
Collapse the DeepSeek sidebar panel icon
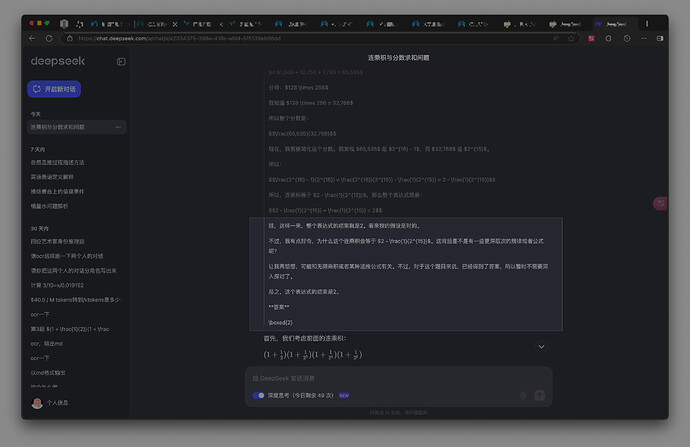coord(121,62)
